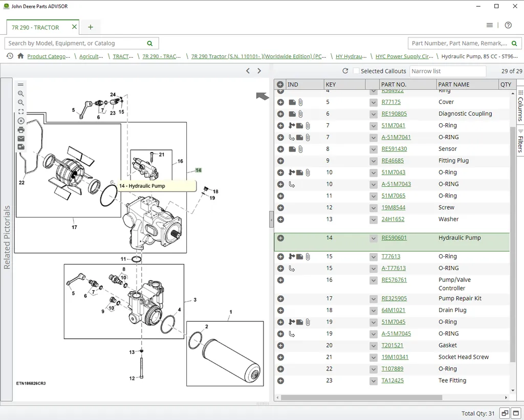This screenshot has width=524, height=420.
Task: Expand the dropdown for part RE190805
Action: (x=373, y=114)
